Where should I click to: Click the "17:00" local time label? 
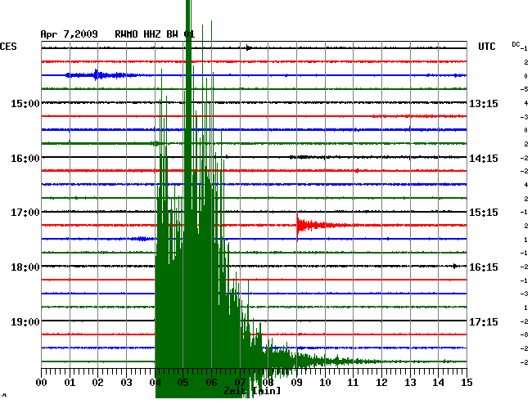[25, 213]
